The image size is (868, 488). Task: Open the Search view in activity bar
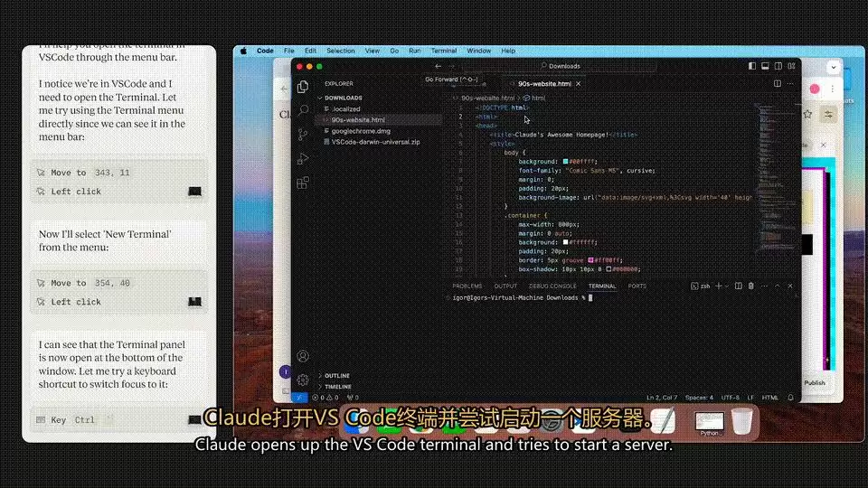(x=303, y=110)
